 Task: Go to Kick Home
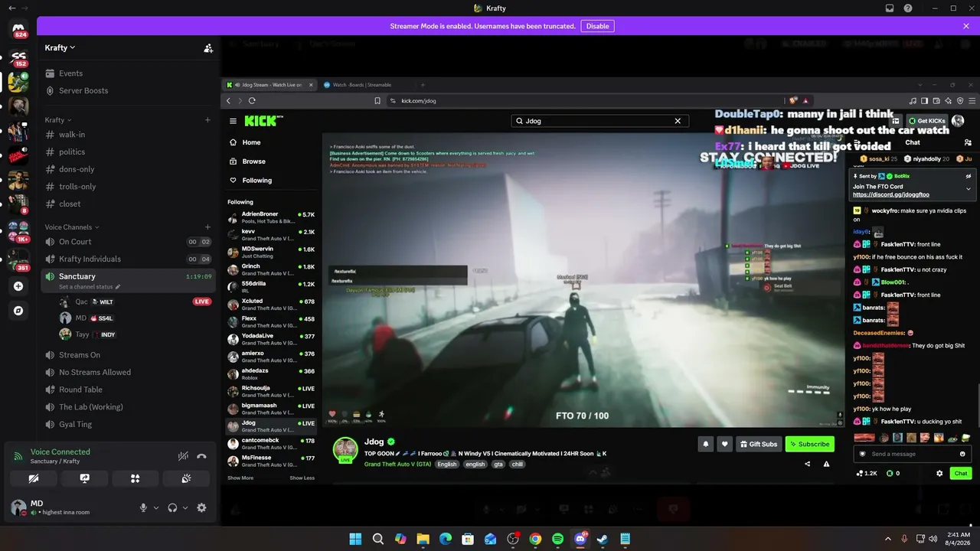pos(251,142)
